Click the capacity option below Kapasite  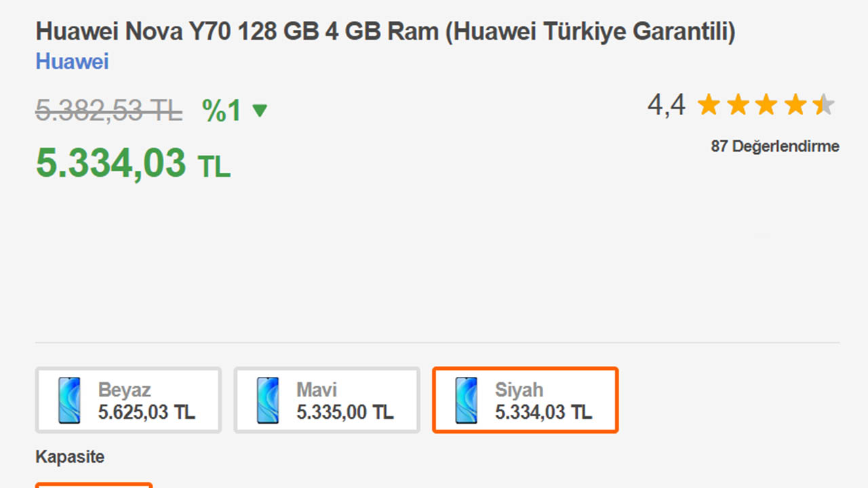(94, 485)
